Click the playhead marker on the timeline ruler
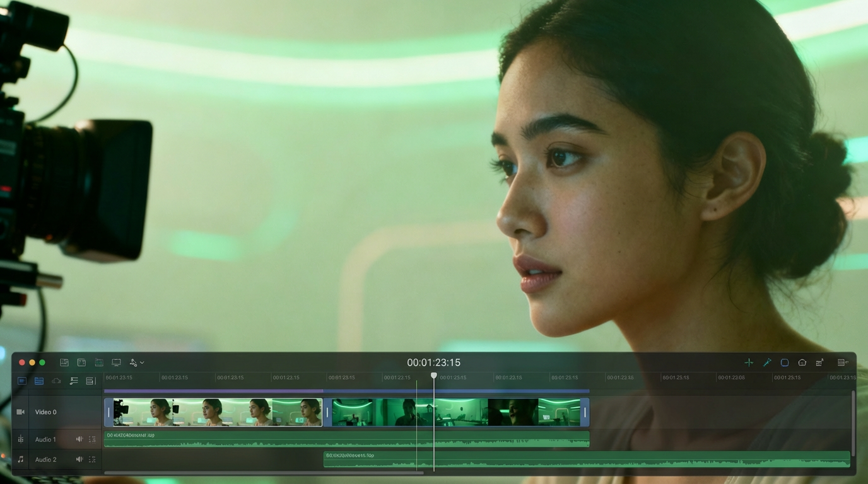This screenshot has width=868, height=484. [434, 376]
